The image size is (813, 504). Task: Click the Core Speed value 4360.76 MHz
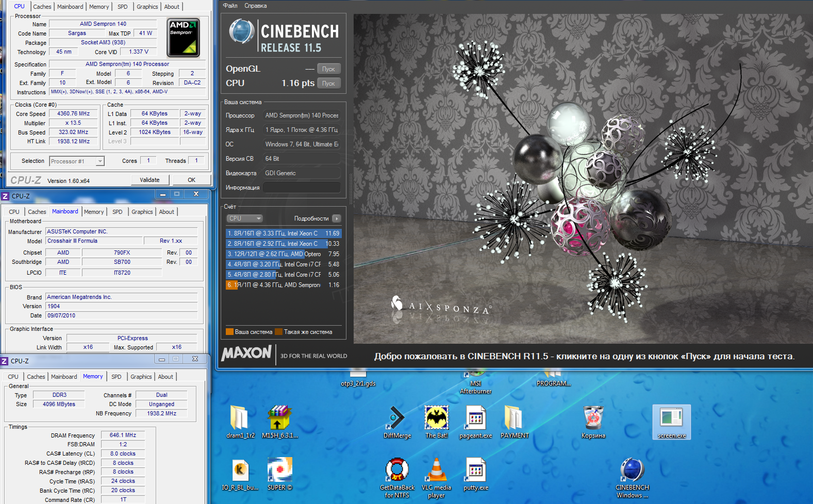[x=74, y=114]
